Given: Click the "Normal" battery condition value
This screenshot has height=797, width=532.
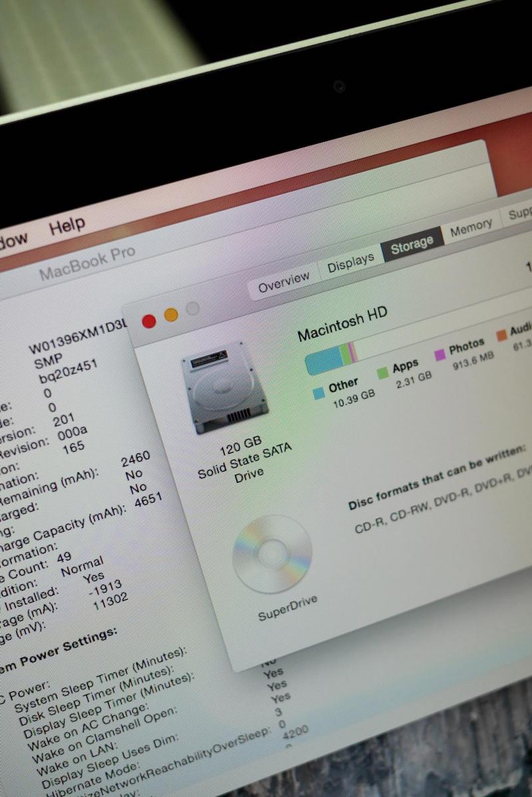Looking at the screenshot, I should click(82, 566).
